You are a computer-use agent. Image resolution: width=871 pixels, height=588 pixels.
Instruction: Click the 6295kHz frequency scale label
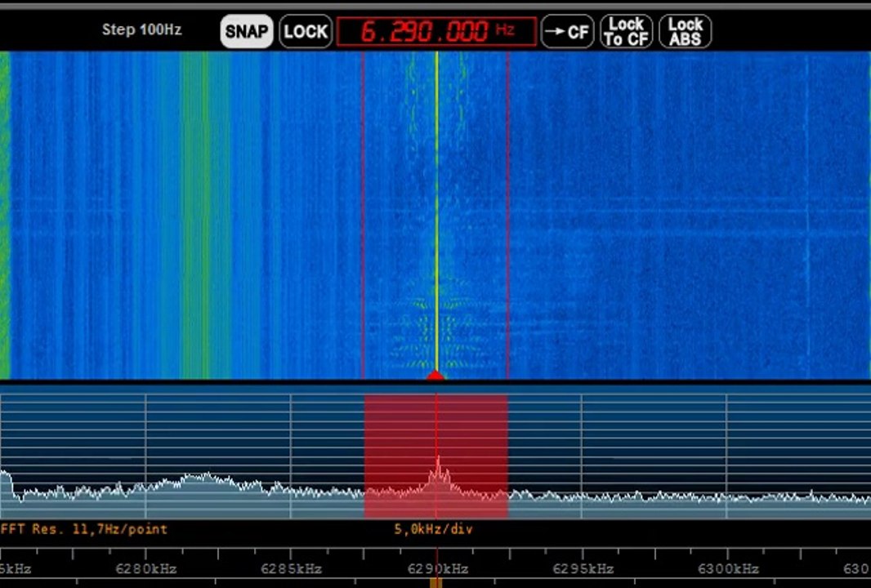coord(583,568)
